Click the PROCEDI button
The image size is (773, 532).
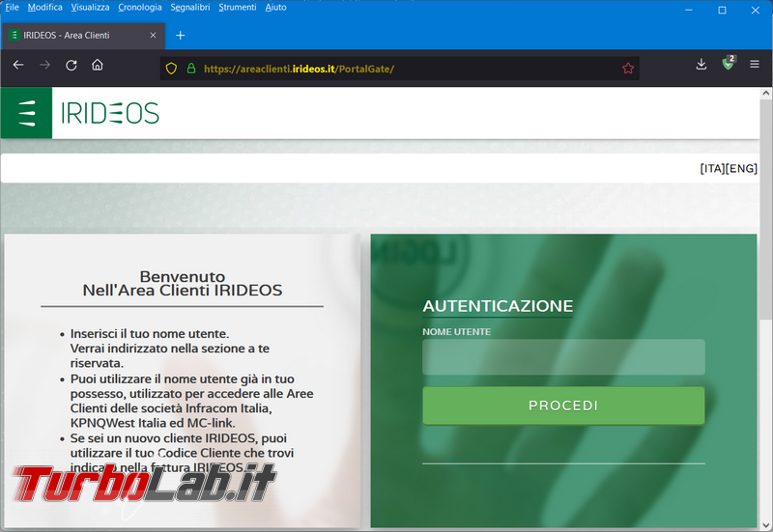pyautogui.click(x=563, y=406)
